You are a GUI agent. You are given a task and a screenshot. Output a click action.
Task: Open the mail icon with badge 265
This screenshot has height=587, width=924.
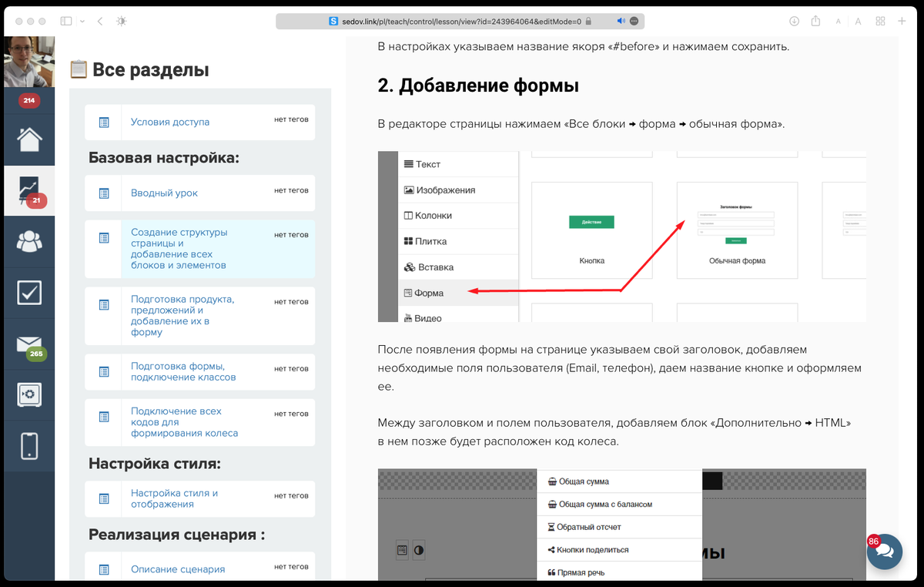[x=29, y=344]
